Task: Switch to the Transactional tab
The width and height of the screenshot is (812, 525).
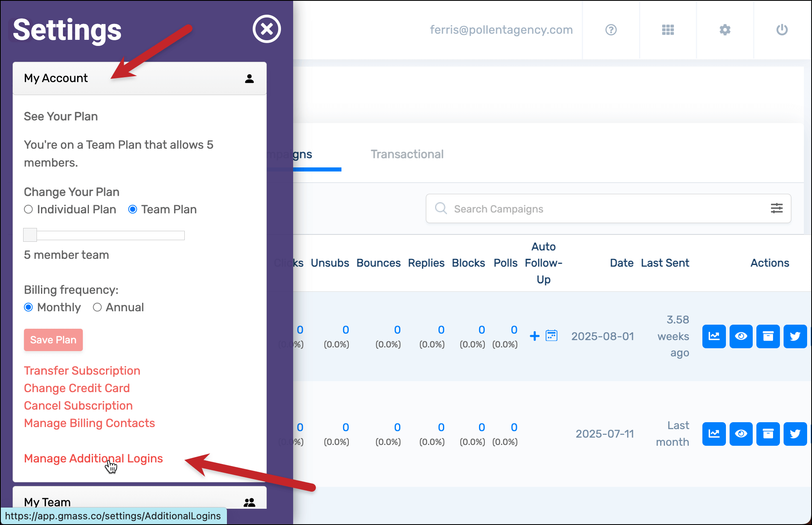Action: [x=407, y=154]
